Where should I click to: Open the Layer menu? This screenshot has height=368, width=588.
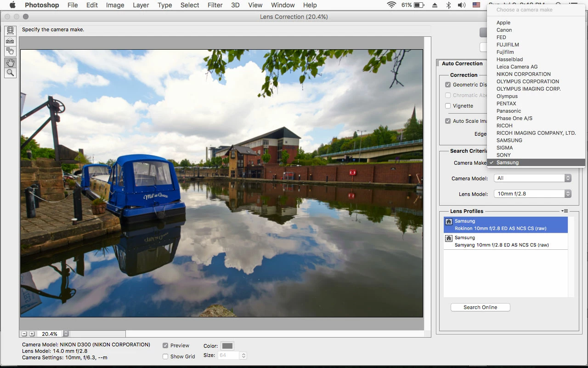141,5
